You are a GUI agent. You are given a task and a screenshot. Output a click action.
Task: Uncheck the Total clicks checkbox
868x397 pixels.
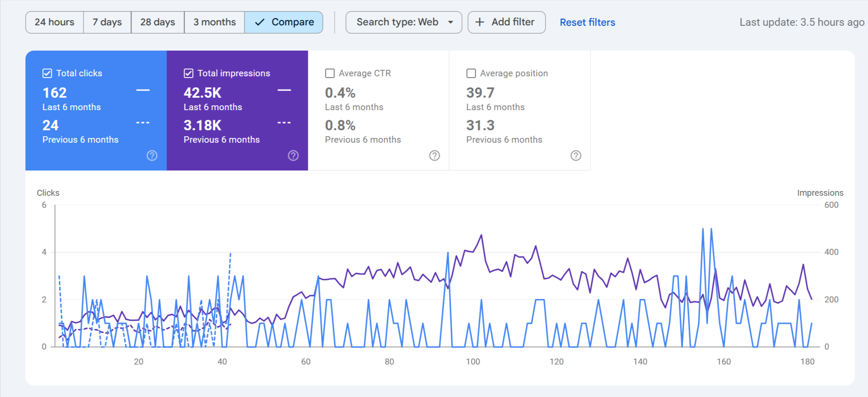(x=47, y=73)
